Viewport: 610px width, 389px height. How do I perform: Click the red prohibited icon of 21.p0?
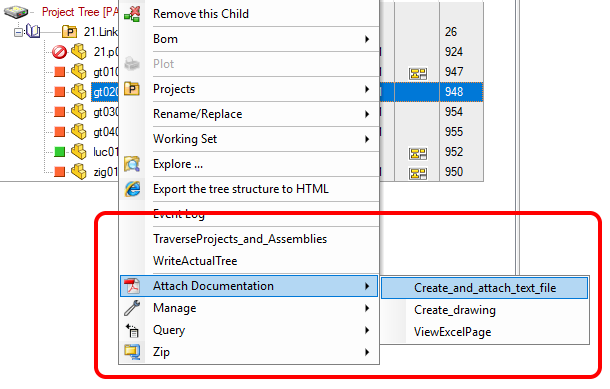coord(60,52)
